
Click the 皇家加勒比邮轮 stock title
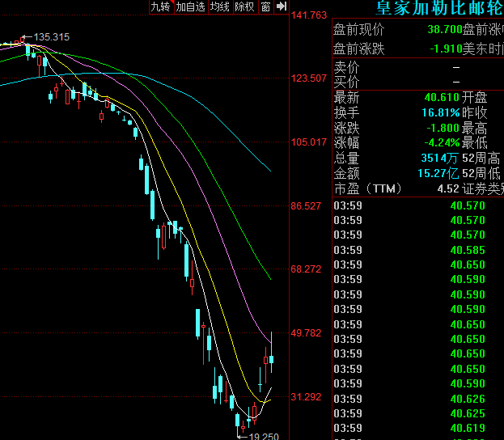click(x=440, y=8)
